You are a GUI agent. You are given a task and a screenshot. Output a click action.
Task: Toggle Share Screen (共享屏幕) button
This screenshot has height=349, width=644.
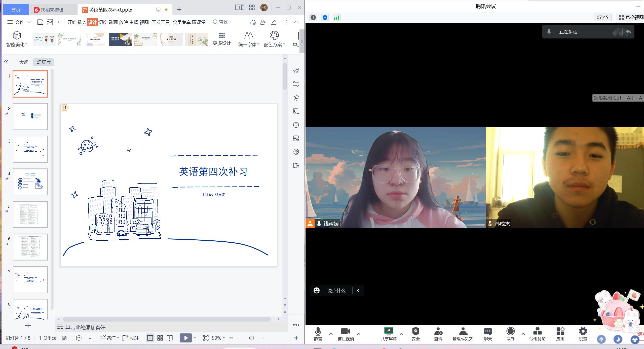tap(389, 334)
